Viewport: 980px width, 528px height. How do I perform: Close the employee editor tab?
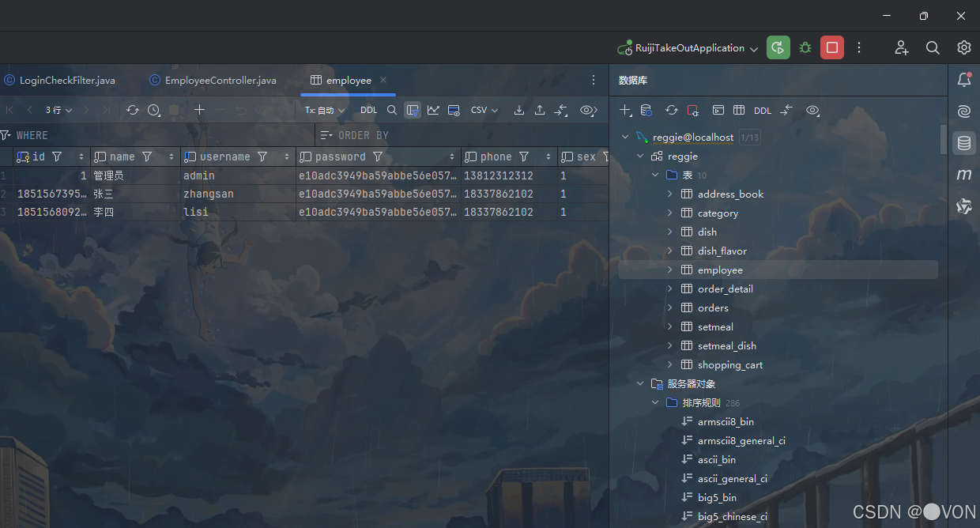pyautogui.click(x=383, y=81)
